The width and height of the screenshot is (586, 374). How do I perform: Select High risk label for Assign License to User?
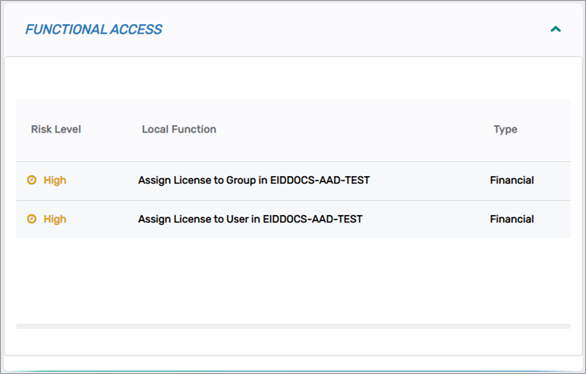(55, 219)
